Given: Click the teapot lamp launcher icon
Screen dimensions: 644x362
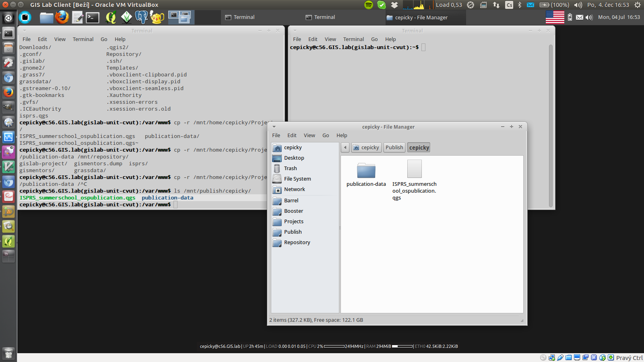Looking at the screenshot, I should (x=157, y=17).
